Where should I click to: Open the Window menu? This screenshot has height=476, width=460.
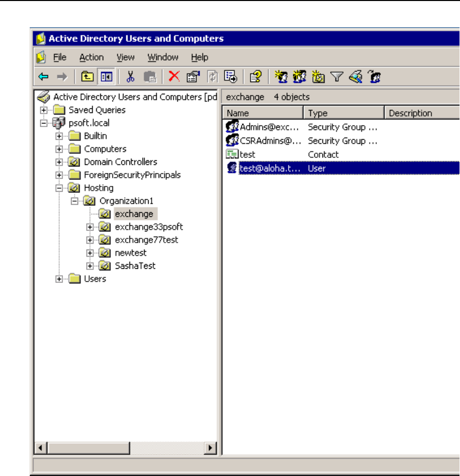[163, 57]
